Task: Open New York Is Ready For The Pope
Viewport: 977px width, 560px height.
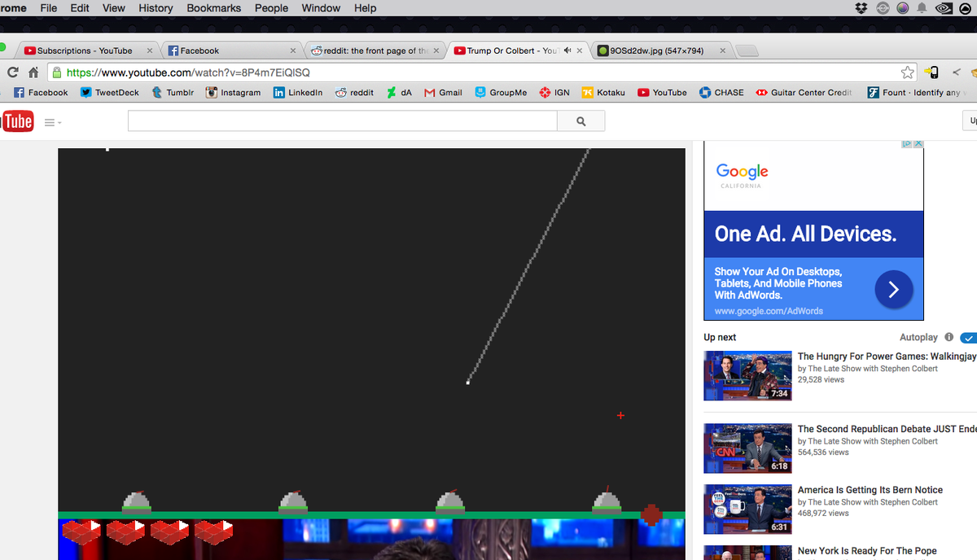Action: pos(867,551)
